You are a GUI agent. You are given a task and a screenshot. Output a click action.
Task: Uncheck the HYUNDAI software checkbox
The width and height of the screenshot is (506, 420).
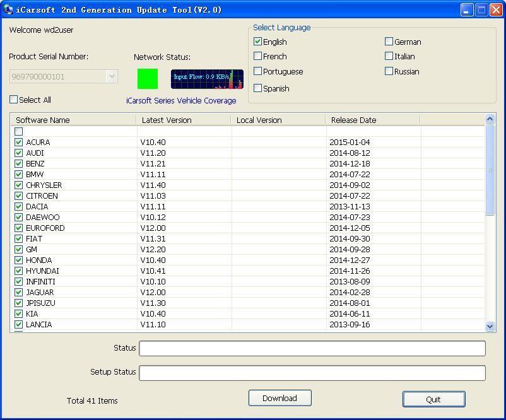tap(18, 271)
